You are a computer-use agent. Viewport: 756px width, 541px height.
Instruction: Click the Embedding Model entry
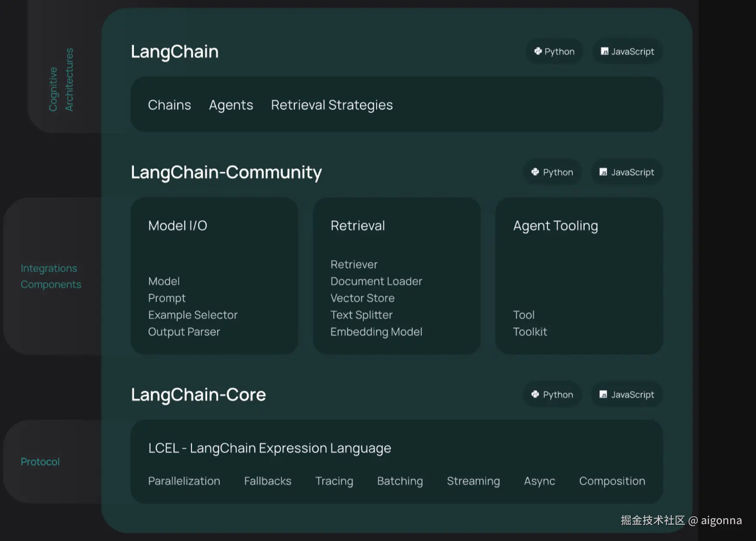[x=376, y=332]
